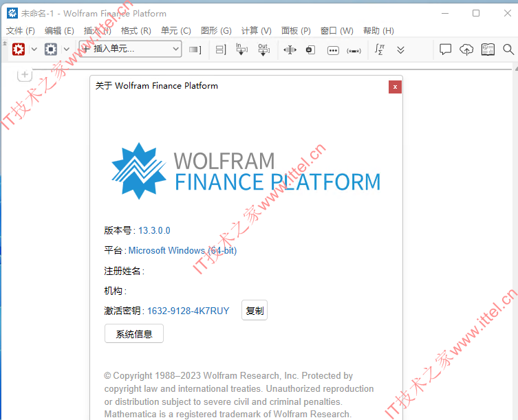This screenshot has height=420, width=518.
Task: Click the 注册姓名 label
Action: [124, 271]
